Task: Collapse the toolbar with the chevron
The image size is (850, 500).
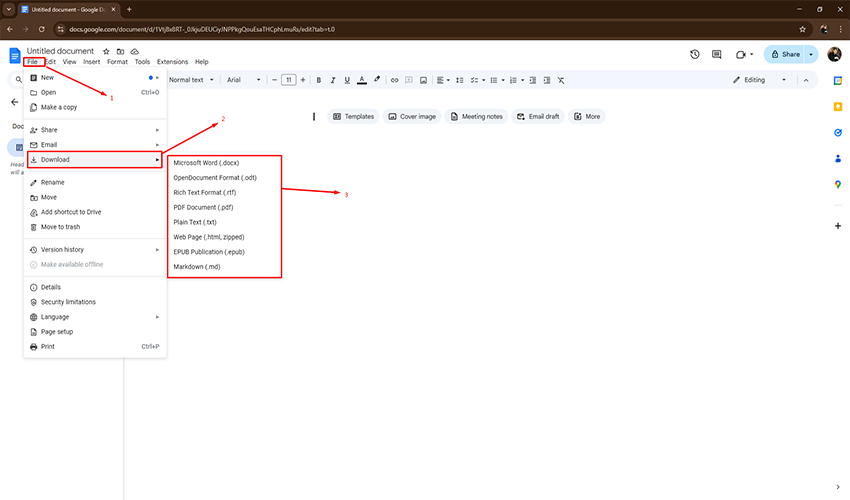Action: point(806,80)
